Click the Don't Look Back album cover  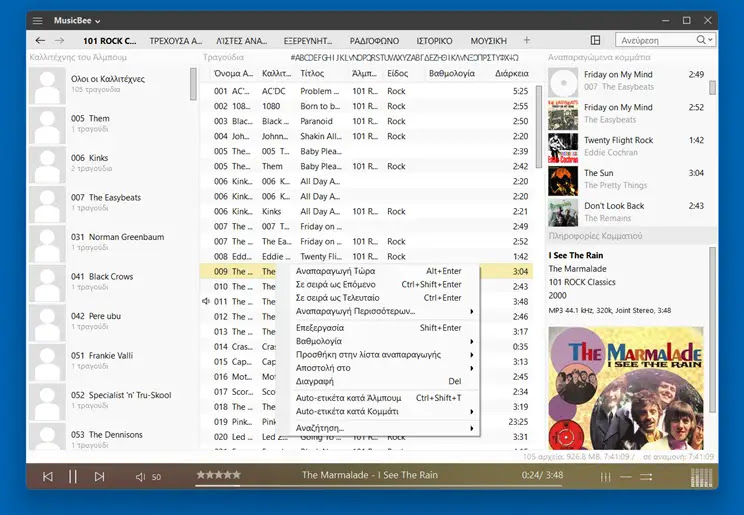(x=563, y=213)
